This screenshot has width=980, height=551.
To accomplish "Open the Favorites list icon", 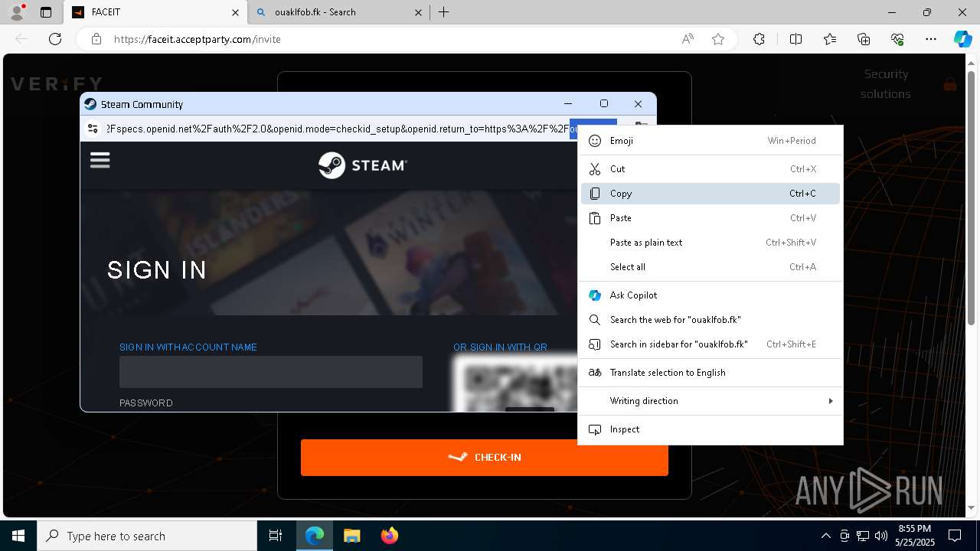I will [x=830, y=39].
